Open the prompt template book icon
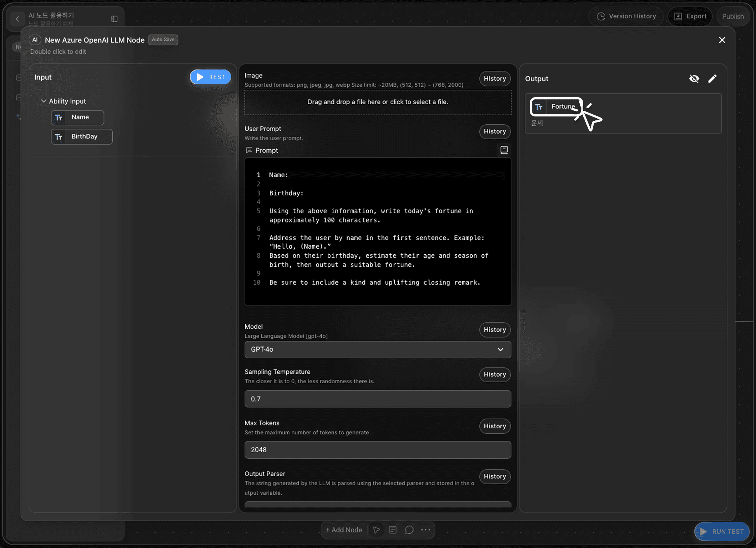The height and width of the screenshot is (548, 756). (x=504, y=150)
